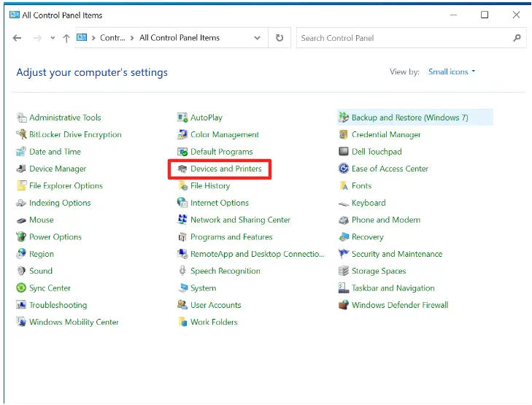Open the Keyboard settings link

(369, 203)
